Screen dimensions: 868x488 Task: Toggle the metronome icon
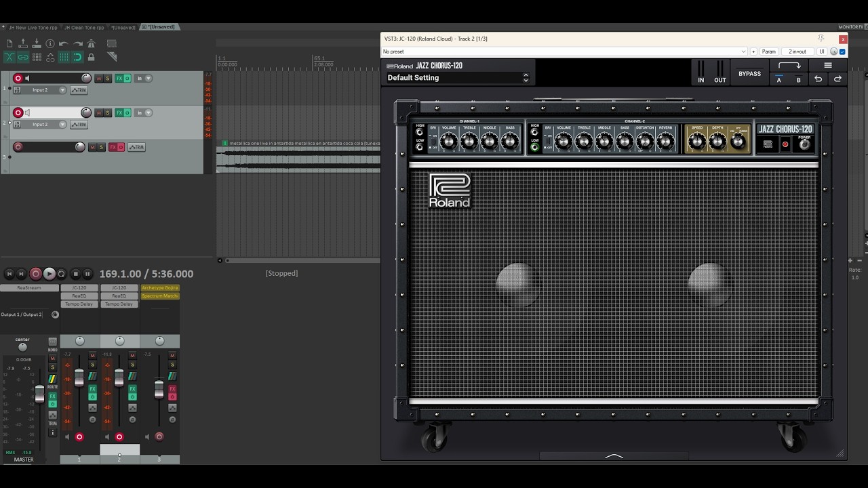point(92,44)
